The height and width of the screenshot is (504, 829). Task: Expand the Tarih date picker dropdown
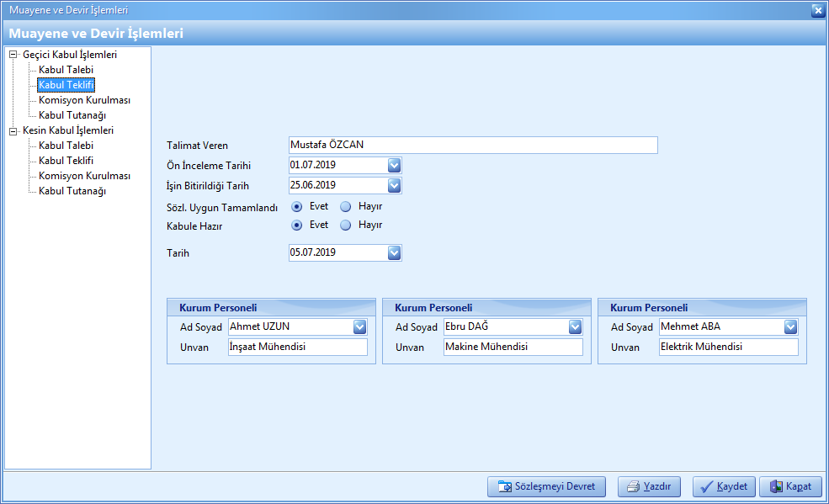(394, 252)
